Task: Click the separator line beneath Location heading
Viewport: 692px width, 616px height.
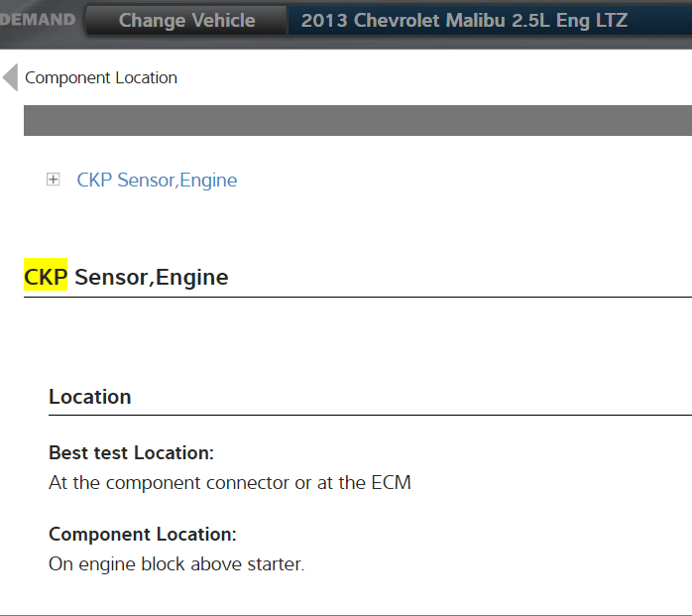Action: [369, 415]
